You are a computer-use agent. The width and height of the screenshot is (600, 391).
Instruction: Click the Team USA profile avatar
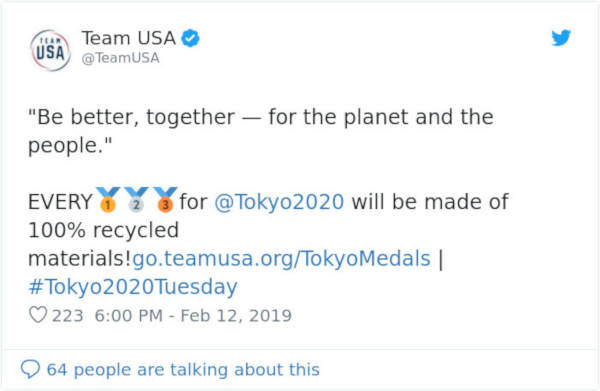coord(51,50)
